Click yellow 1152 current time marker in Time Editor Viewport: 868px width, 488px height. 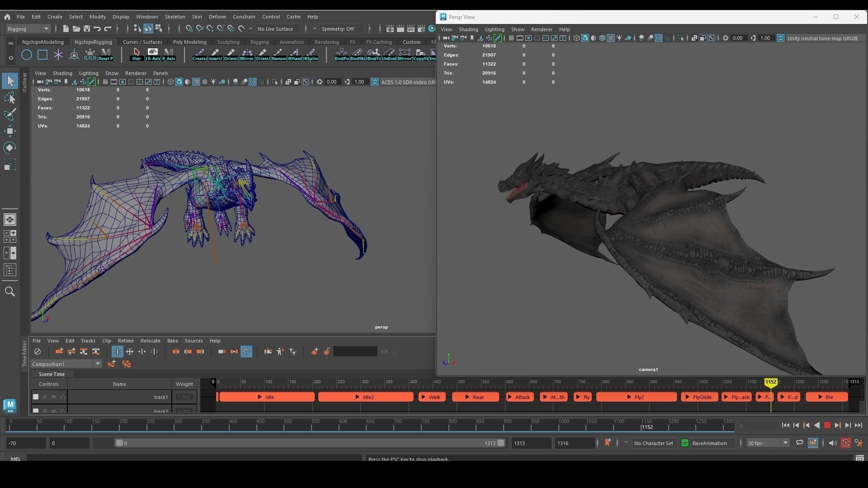click(771, 382)
